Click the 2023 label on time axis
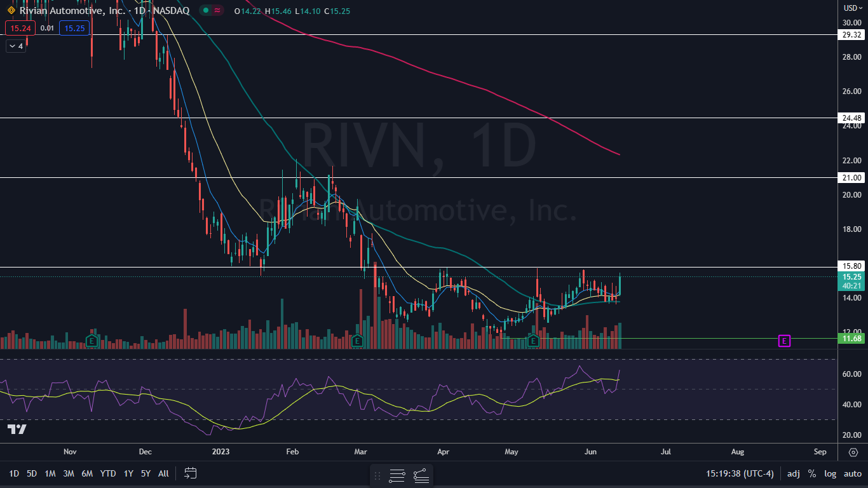This screenshot has height=488, width=868. pyautogui.click(x=220, y=452)
